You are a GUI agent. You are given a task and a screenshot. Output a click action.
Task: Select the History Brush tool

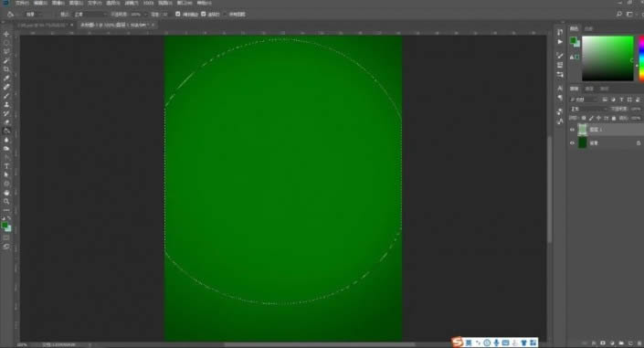(x=6, y=113)
